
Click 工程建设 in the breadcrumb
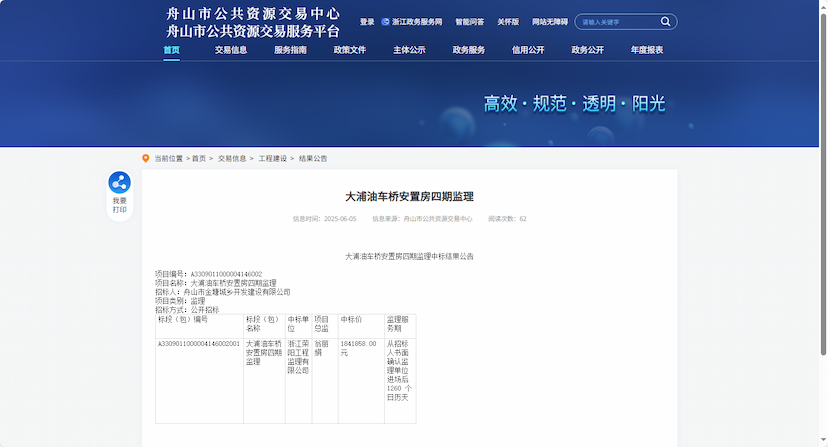pyautogui.click(x=272, y=159)
